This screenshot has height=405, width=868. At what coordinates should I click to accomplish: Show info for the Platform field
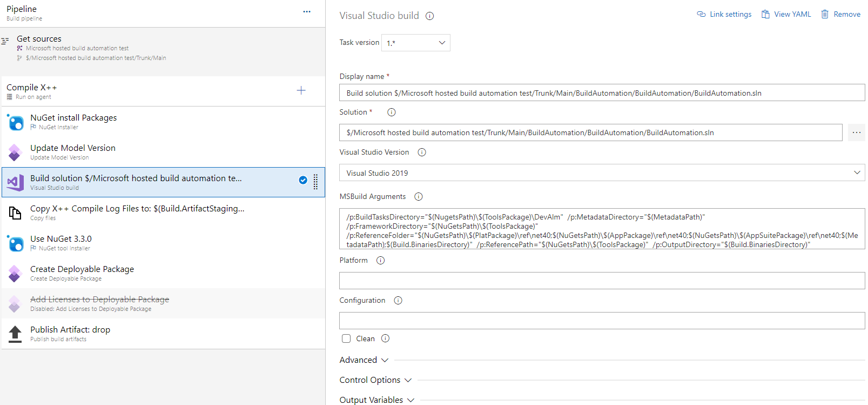pyautogui.click(x=380, y=261)
